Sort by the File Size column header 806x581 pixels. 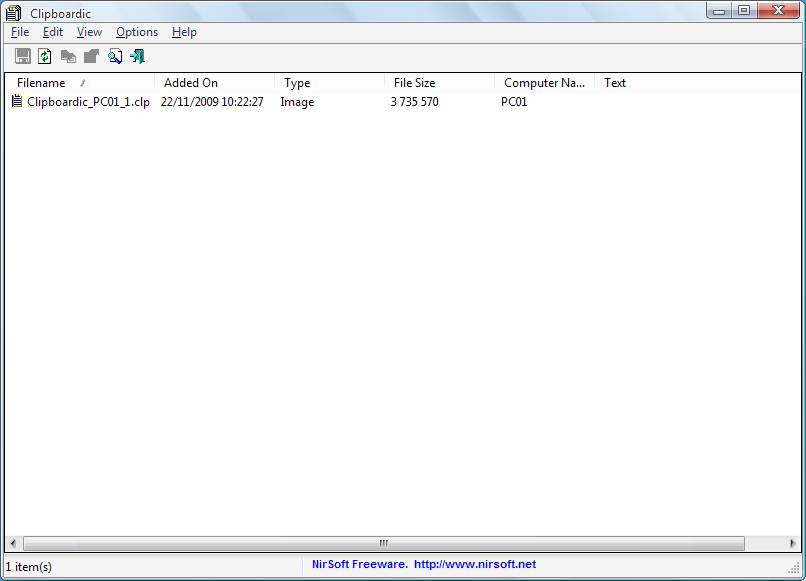coord(439,83)
